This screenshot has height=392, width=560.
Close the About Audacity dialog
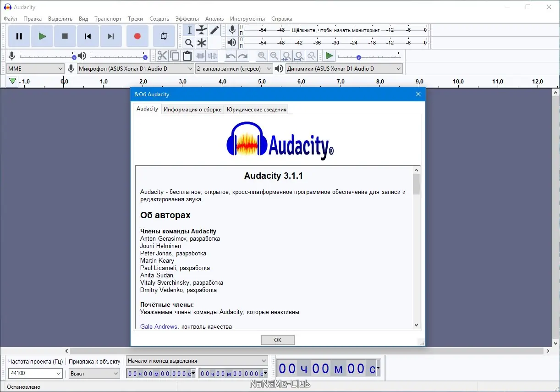pos(418,94)
